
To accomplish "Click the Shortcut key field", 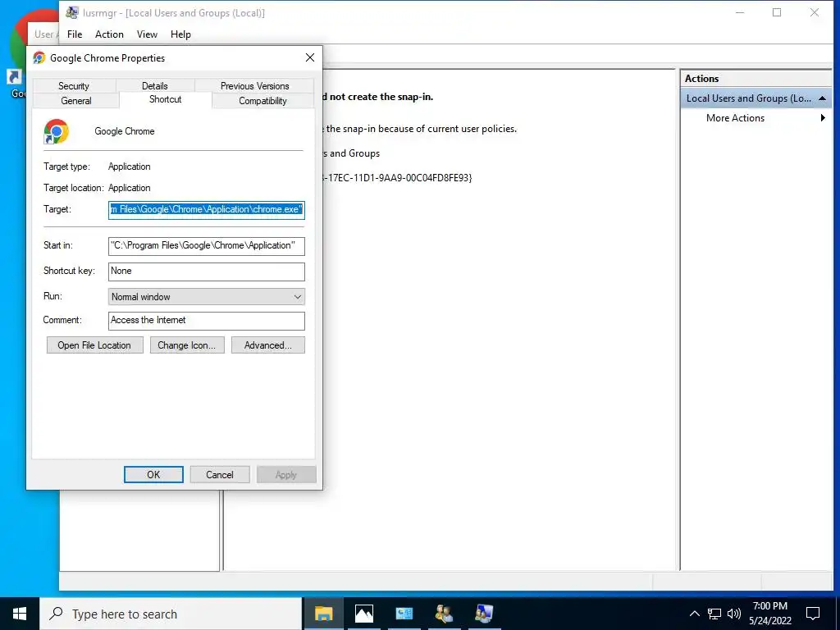I will 206,271.
